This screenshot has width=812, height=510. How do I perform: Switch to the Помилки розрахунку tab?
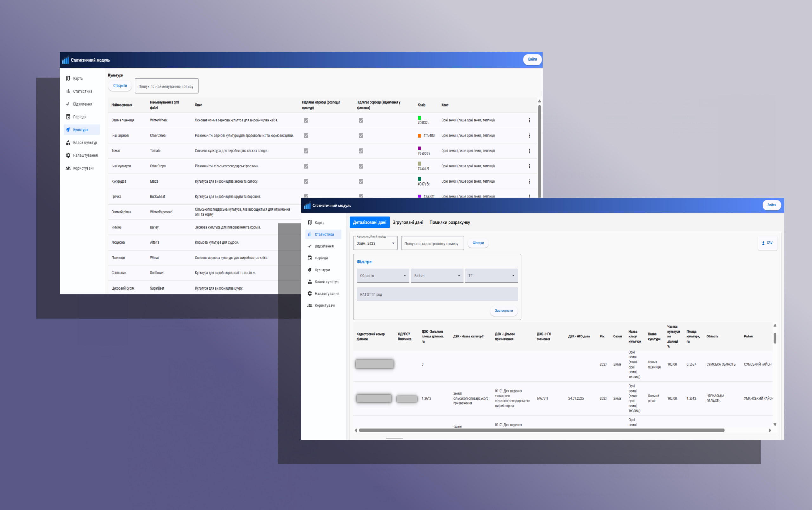(x=449, y=222)
